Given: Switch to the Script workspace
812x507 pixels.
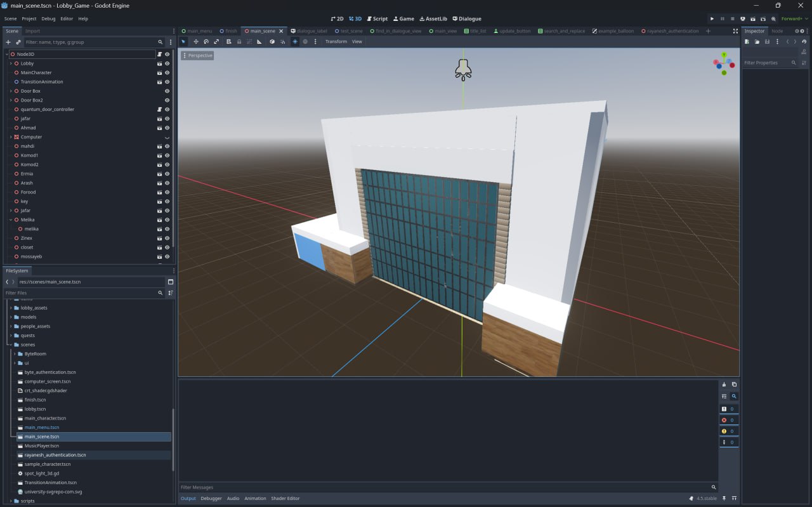Looking at the screenshot, I should click(x=377, y=19).
